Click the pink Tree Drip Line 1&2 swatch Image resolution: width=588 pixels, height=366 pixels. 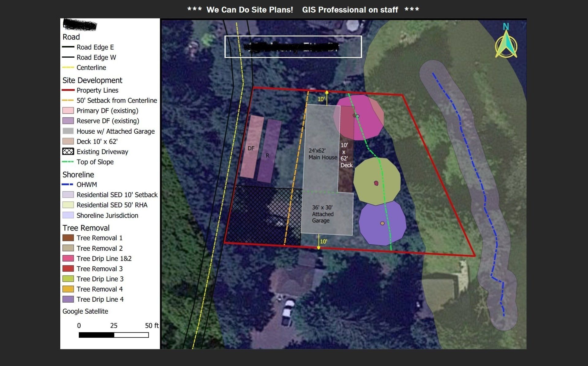(68, 258)
